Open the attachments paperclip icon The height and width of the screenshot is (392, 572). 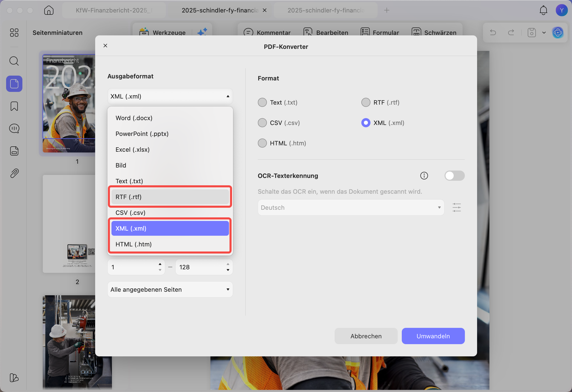(x=14, y=173)
